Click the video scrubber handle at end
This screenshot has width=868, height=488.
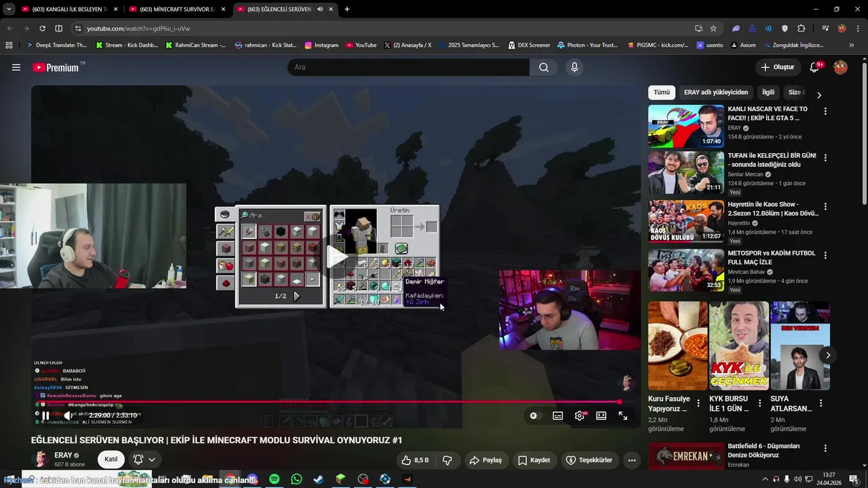(x=619, y=402)
